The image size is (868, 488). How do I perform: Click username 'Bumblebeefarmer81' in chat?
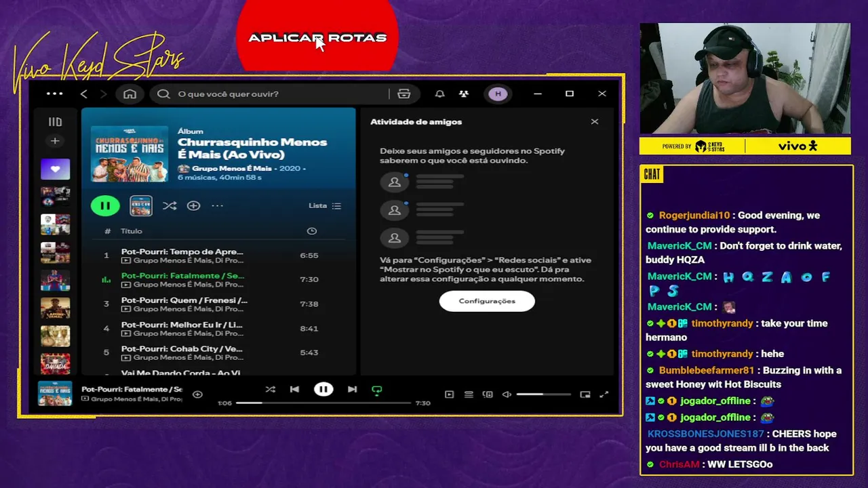(x=707, y=371)
